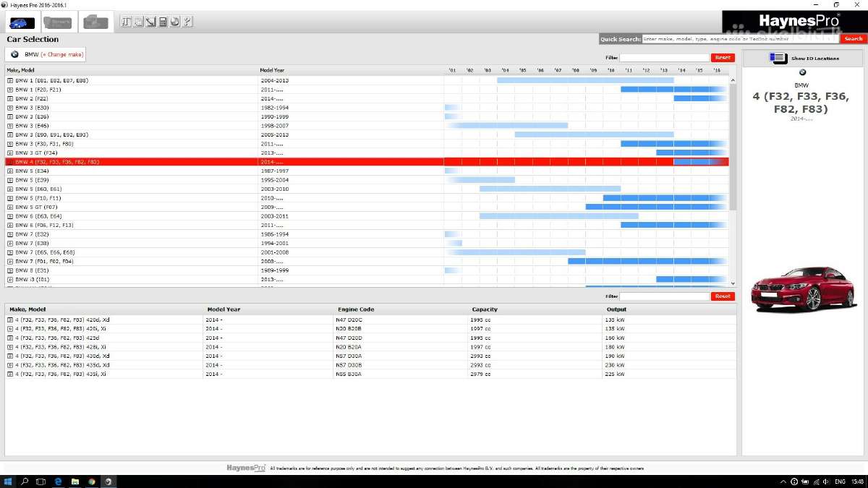Viewport: 868px width, 488px height.
Task: Click the first toolbar icon after tabs
Action: click(x=126, y=22)
